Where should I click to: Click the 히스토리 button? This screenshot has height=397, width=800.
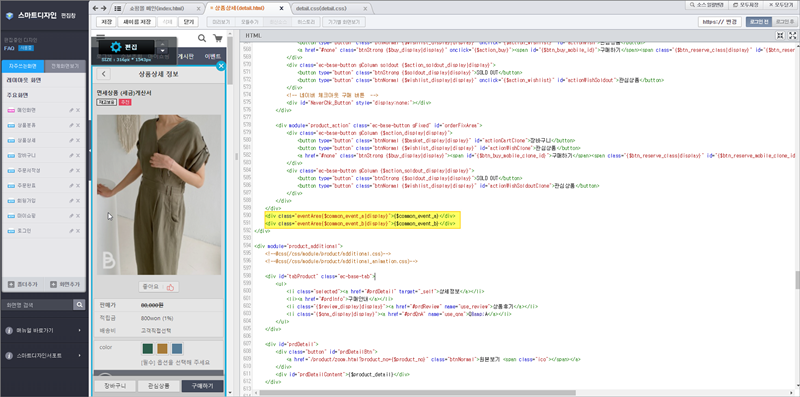[307, 22]
